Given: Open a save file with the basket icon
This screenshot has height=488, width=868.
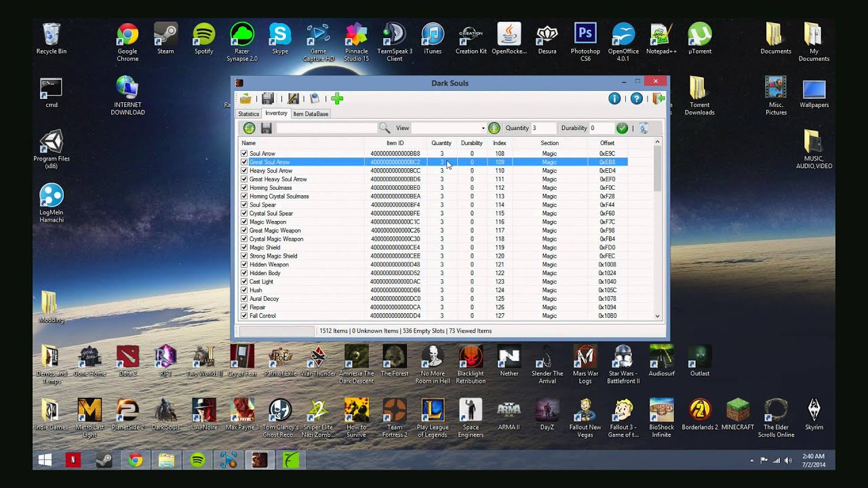Looking at the screenshot, I should (245, 99).
